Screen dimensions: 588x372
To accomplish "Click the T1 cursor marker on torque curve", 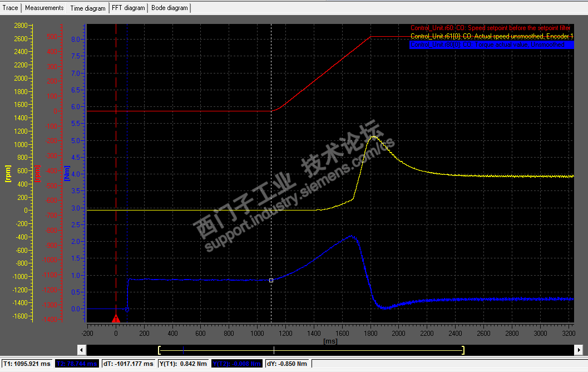I will 271,281.
